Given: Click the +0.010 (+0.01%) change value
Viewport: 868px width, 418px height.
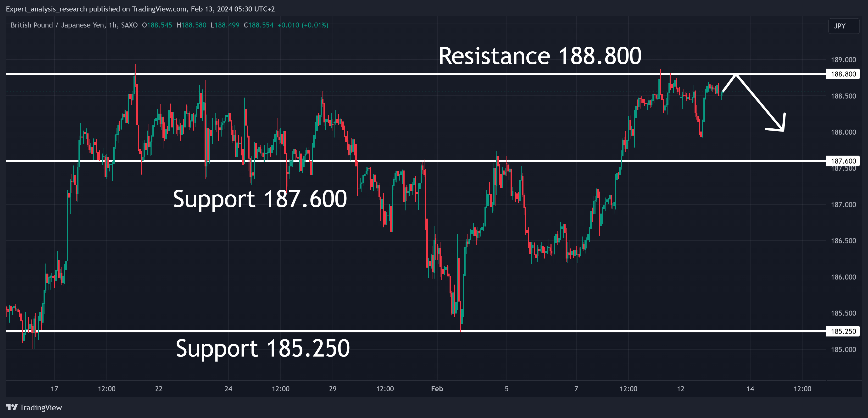Looking at the screenshot, I should 303,25.
